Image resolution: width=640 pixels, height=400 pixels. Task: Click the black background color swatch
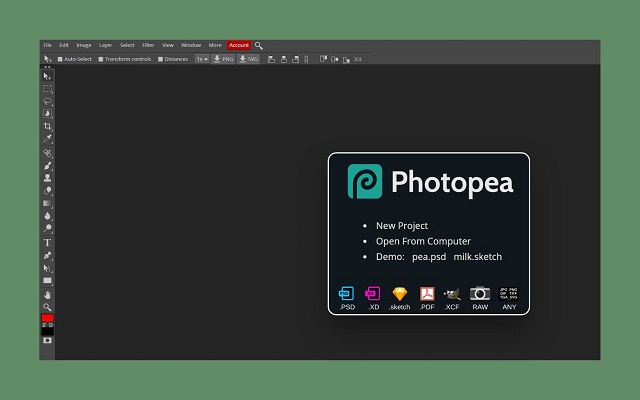[47, 331]
